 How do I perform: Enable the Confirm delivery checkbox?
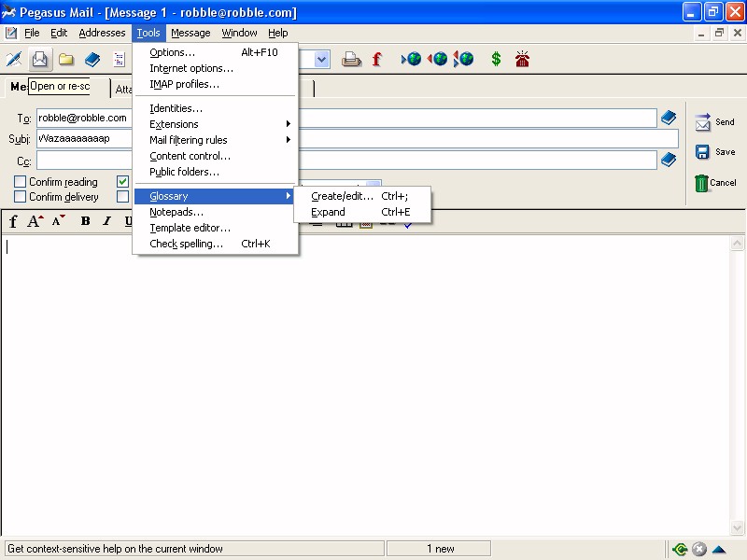[20, 197]
